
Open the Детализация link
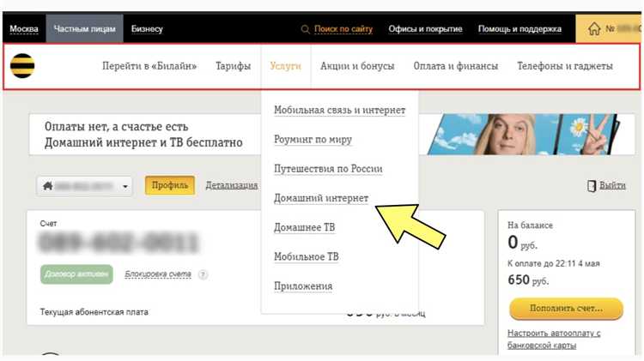point(232,185)
